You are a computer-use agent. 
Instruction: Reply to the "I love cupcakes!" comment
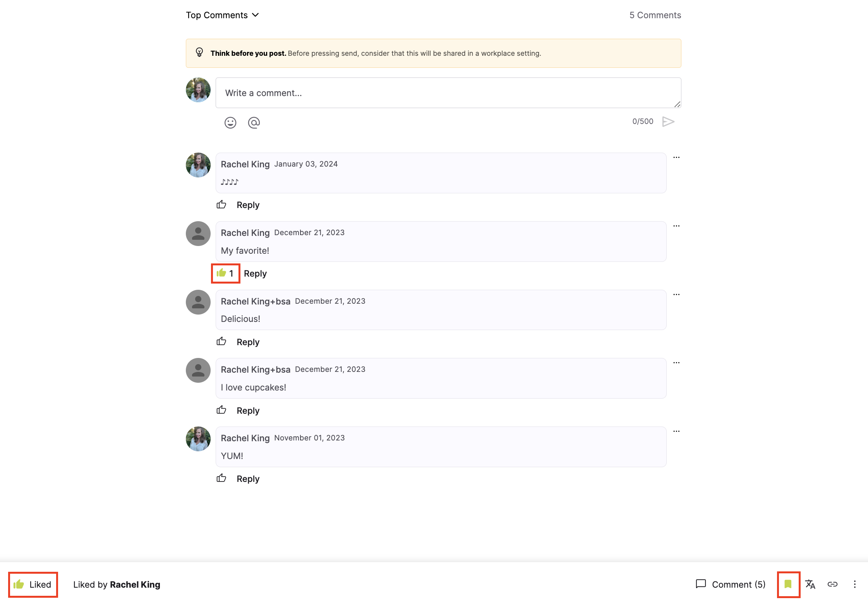tap(248, 411)
